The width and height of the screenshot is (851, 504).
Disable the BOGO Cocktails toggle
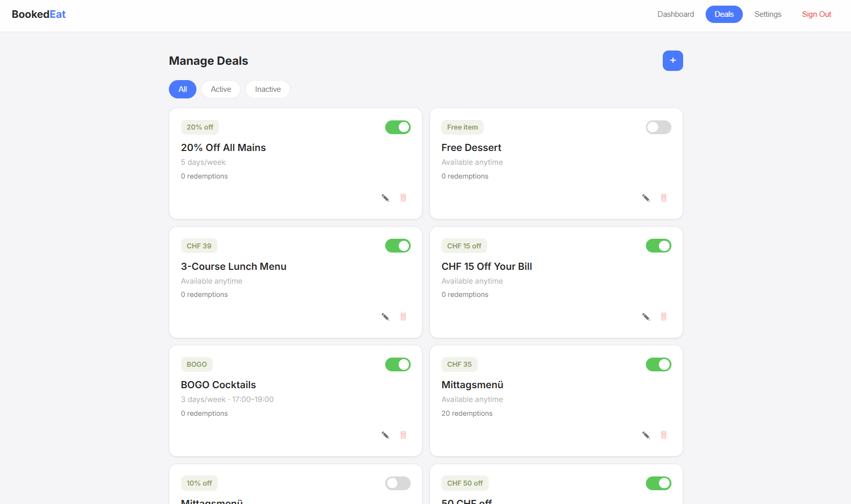tap(398, 364)
